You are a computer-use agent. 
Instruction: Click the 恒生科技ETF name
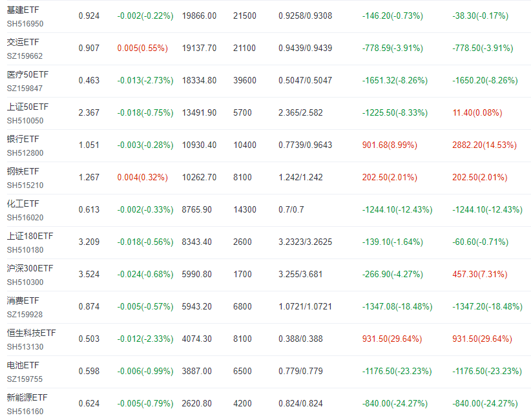point(31,333)
